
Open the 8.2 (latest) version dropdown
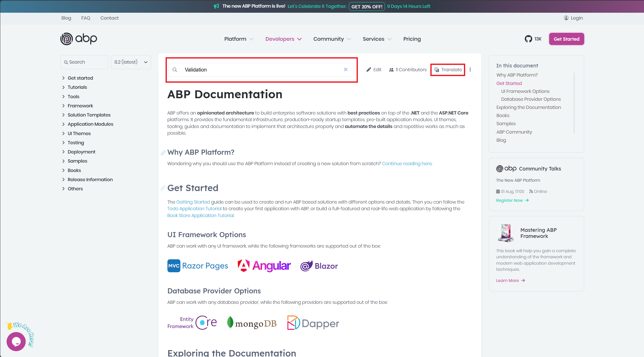point(131,62)
